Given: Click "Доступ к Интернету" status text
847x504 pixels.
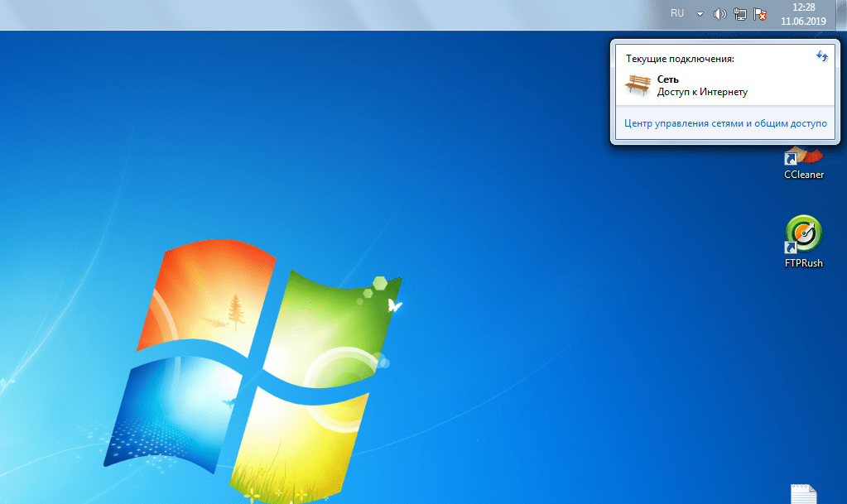Looking at the screenshot, I should coord(702,92).
